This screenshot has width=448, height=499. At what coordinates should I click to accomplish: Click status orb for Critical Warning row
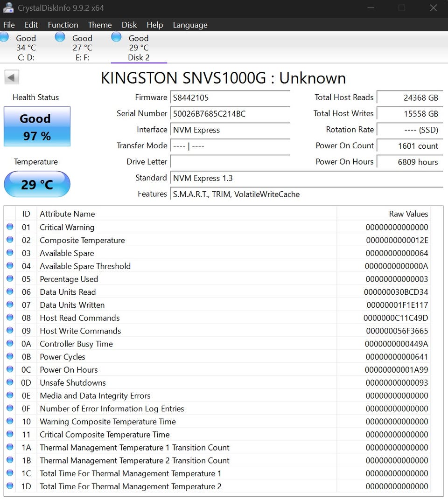tap(10, 227)
